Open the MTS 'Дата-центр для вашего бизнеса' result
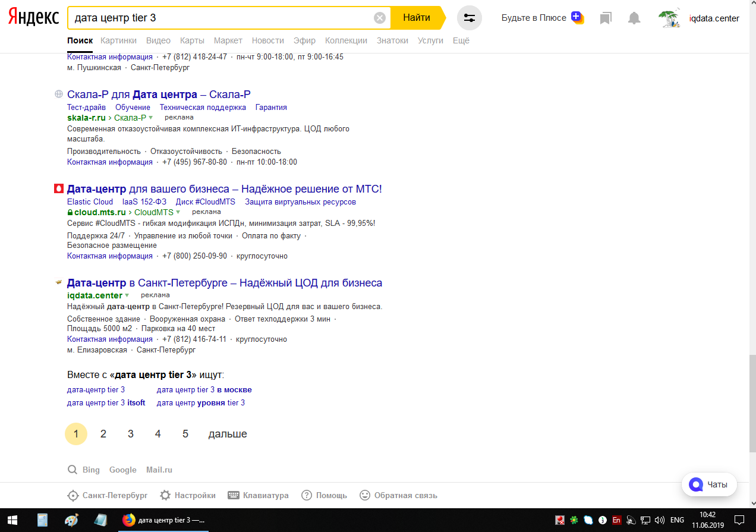Screen dimensions: 756x532 pos(225,189)
